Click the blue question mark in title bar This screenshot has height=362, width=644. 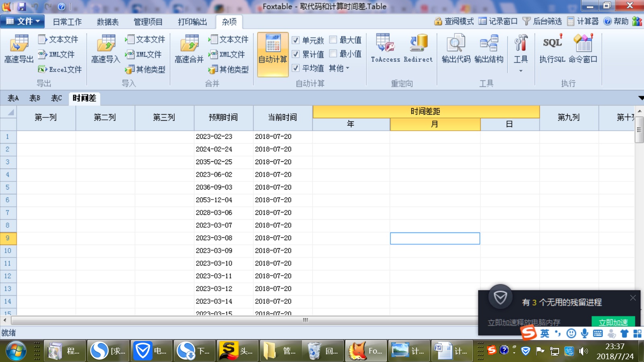pos(62,6)
